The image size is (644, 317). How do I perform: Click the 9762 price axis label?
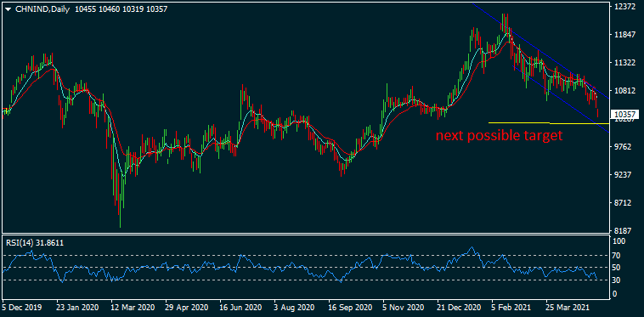[x=624, y=146]
